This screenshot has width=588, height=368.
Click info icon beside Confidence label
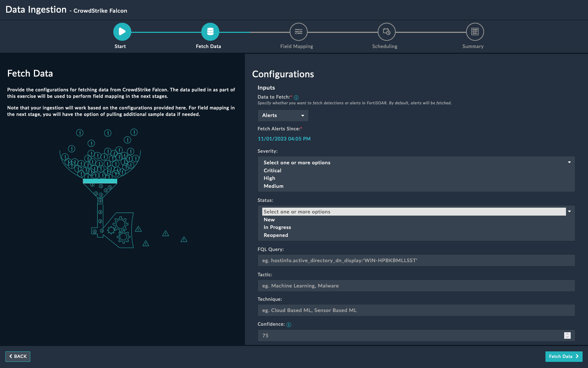289,325
